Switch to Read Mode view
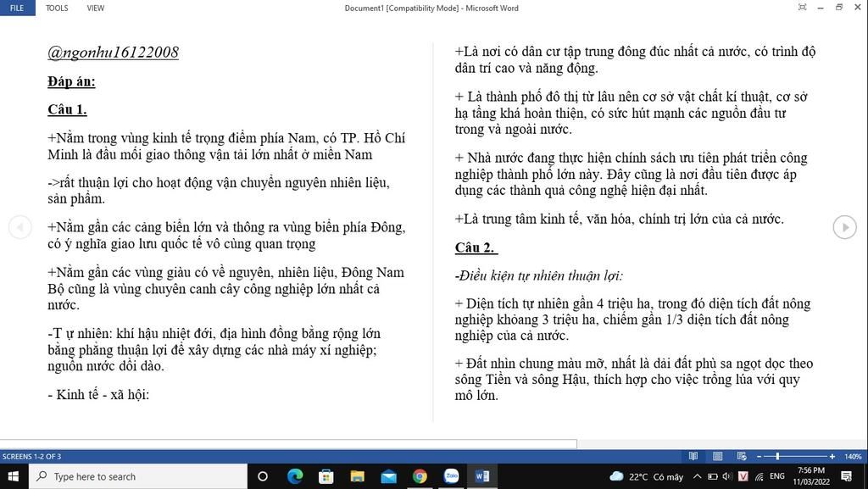The width and height of the screenshot is (868, 489). coord(693,456)
